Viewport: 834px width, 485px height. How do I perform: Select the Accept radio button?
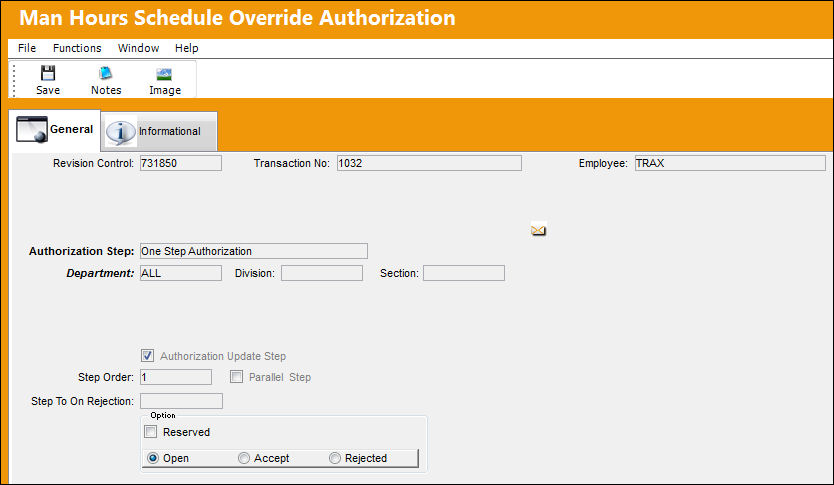(x=244, y=458)
